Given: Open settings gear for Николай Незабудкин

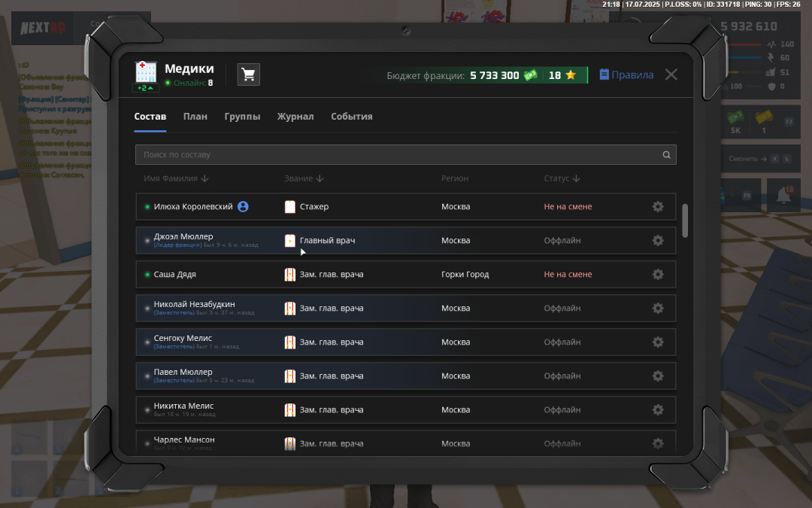Looking at the screenshot, I should pos(658,308).
